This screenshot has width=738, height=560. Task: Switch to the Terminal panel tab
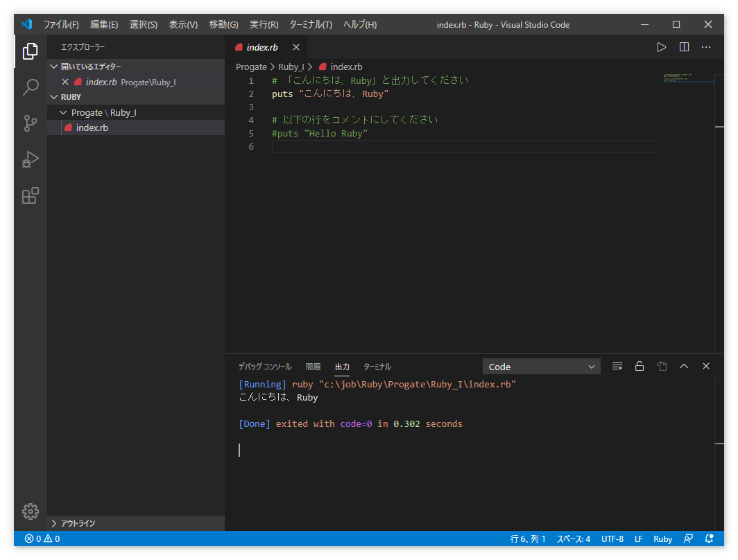point(377,367)
